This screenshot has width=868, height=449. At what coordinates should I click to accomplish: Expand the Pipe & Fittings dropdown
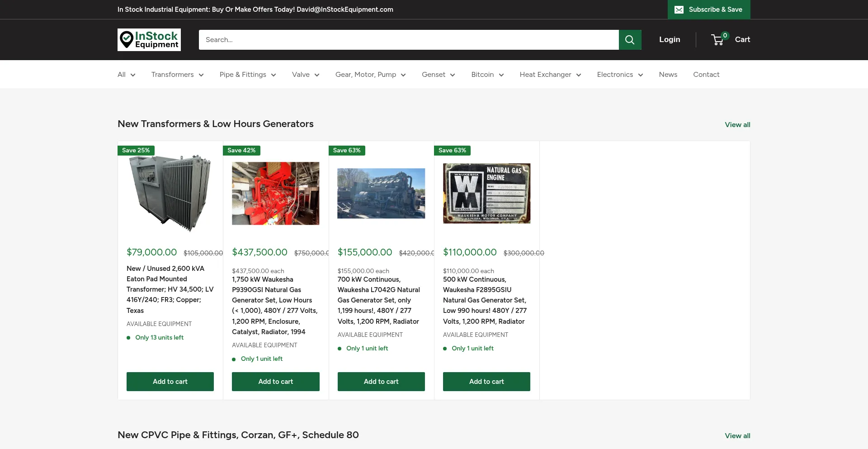coord(248,75)
